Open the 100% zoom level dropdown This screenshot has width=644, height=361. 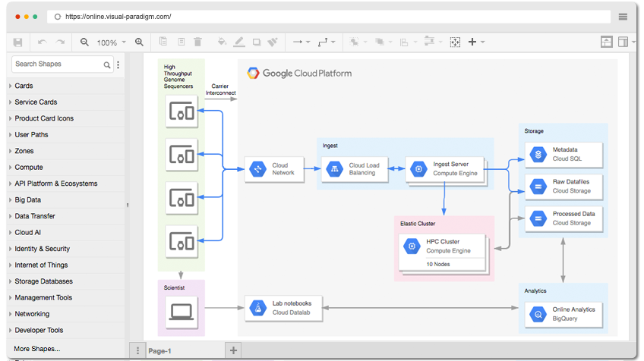click(x=112, y=42)
